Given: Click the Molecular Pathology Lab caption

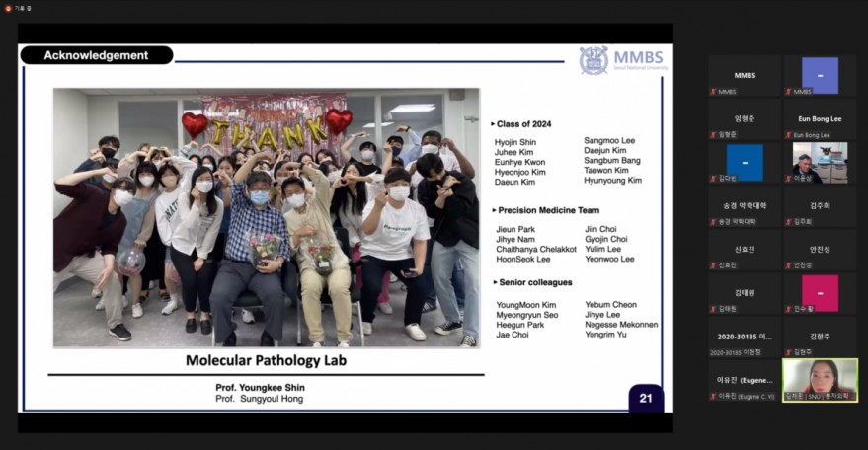Looking at the screenshot, I should pos(266,361).
